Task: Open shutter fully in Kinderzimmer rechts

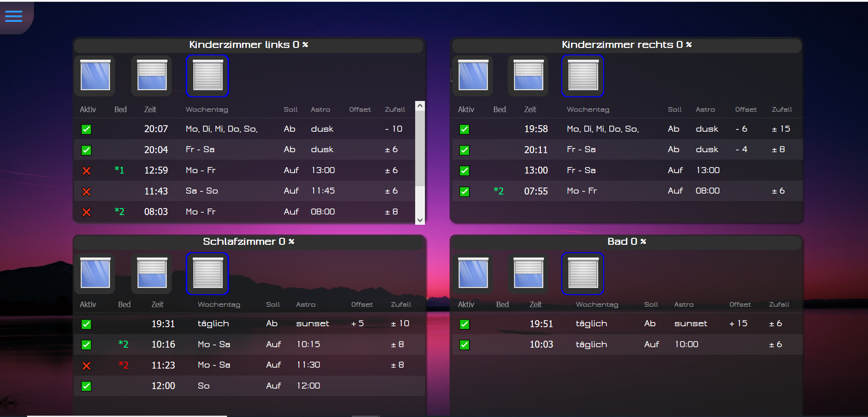Action: click(x=473, y=75)
